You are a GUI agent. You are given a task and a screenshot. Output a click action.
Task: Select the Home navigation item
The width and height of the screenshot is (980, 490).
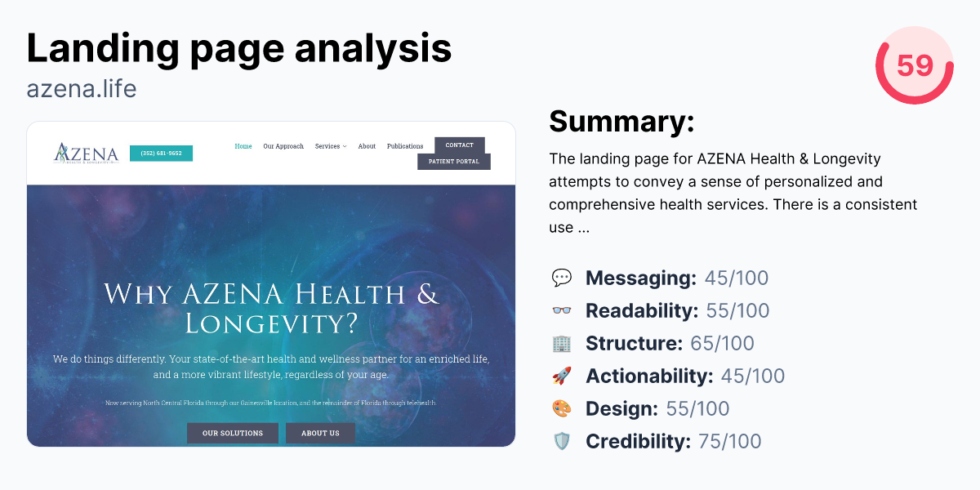pos(243,146)
